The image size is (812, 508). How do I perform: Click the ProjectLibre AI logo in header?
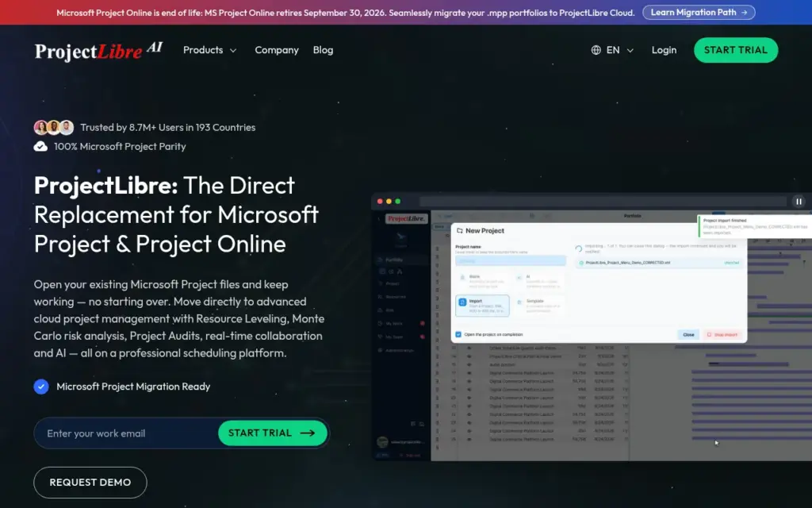coord(98,51)
